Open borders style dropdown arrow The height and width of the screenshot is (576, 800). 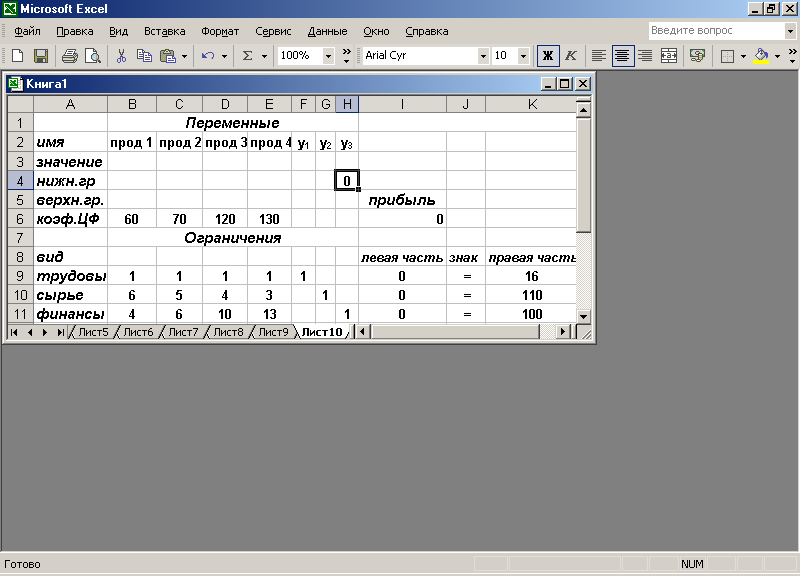coord(743,56)
